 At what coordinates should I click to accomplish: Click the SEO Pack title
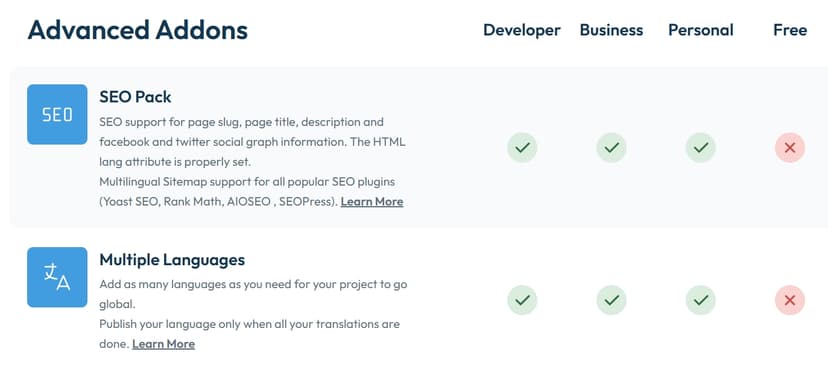(135, 97)
